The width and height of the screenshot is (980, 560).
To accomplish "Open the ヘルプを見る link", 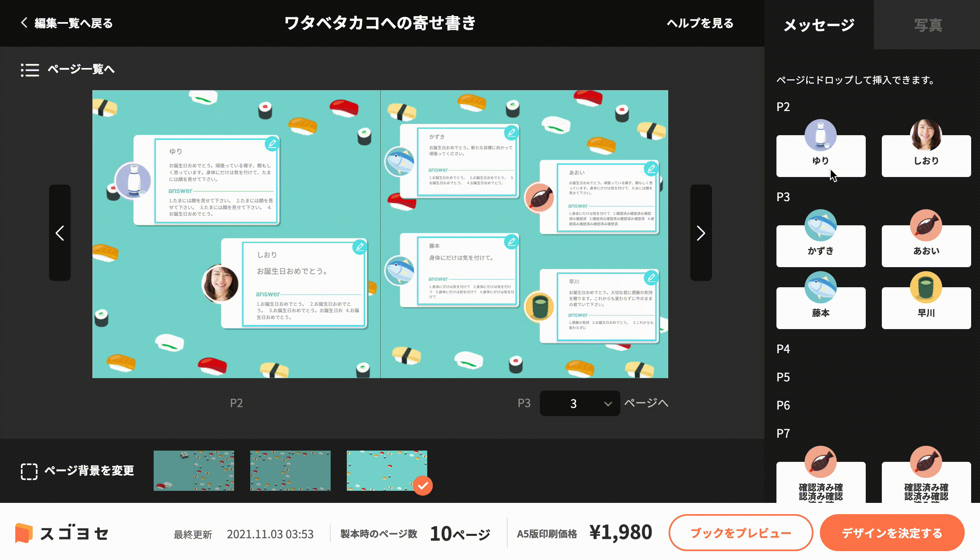I will 700,23.
